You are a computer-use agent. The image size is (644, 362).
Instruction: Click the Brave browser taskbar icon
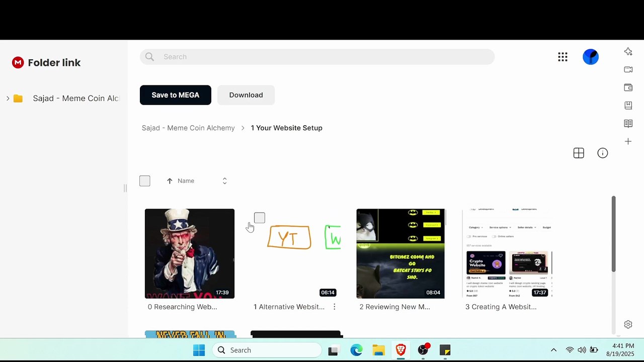click(401, 350)
